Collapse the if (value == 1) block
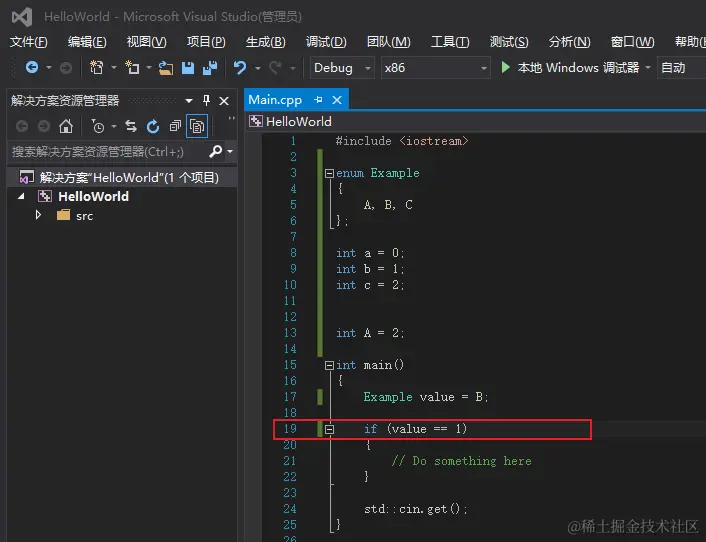The width and height of the screenshot is (706, 542). [329, 429]
